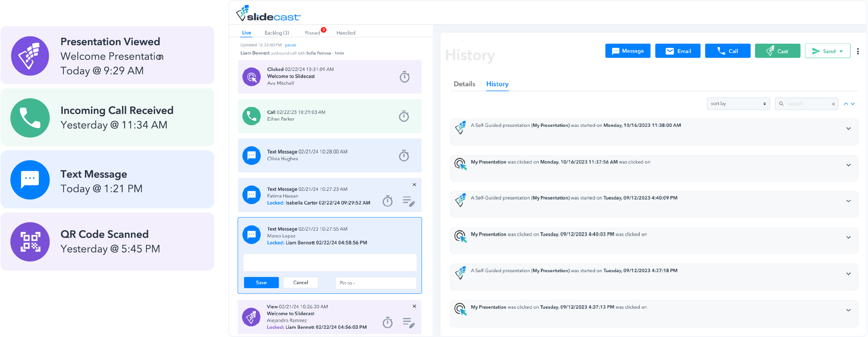Expand the first Self-Guided presentation history entry
This screenshot has width=868, height=337.
coord(848,128)
